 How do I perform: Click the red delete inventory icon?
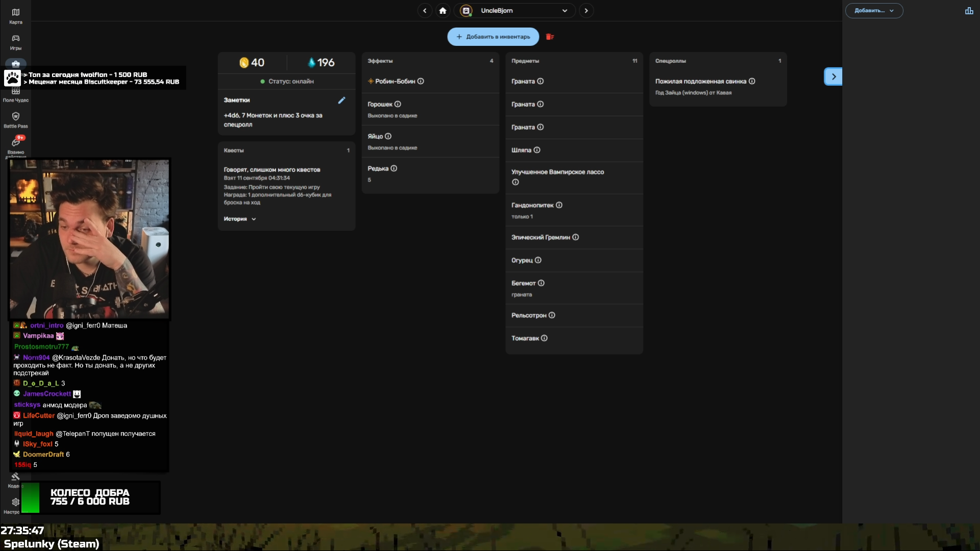tap(550, 37)
